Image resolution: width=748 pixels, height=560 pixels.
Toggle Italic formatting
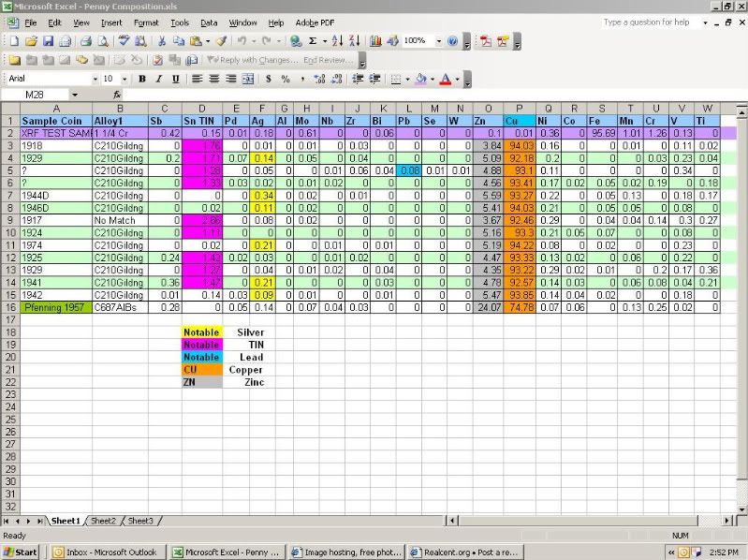pyautogui.click(x=158, y=80)
